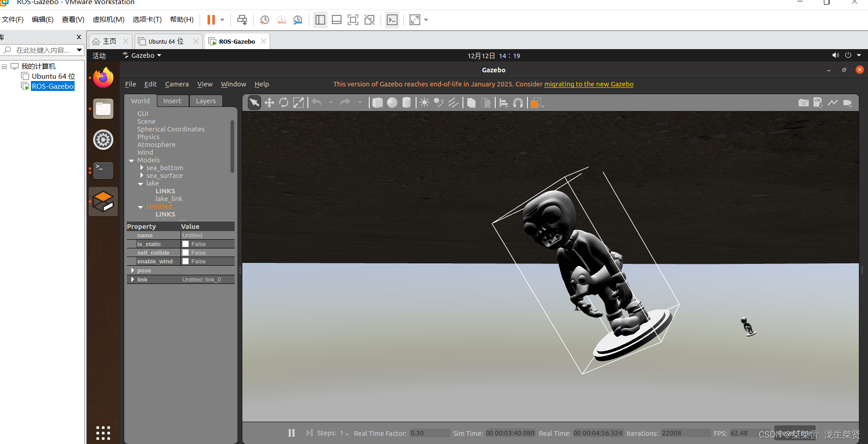Click the record video icon

click(x=848, y=103)
